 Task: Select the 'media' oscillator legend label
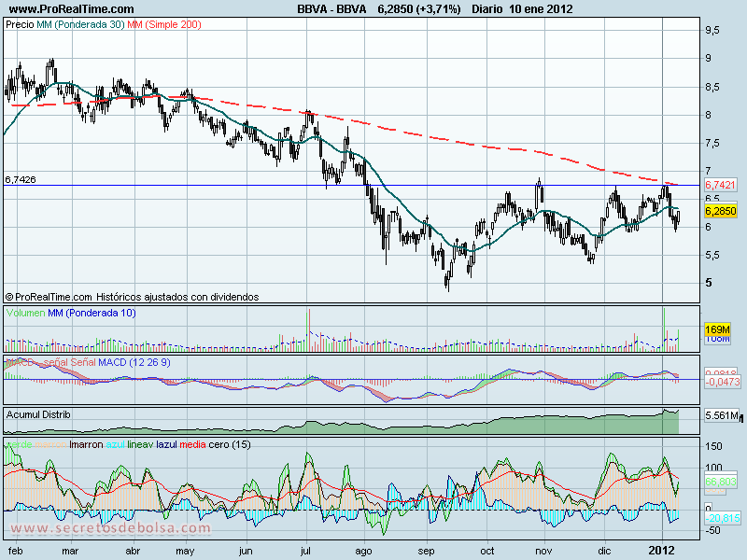click(192, 444)
